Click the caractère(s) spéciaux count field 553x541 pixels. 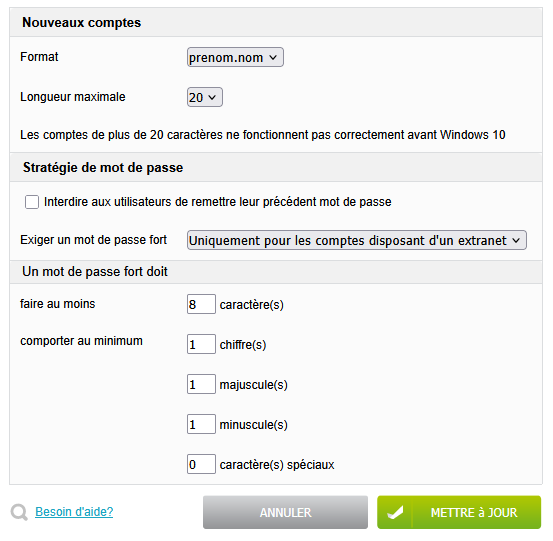point(201,464)
